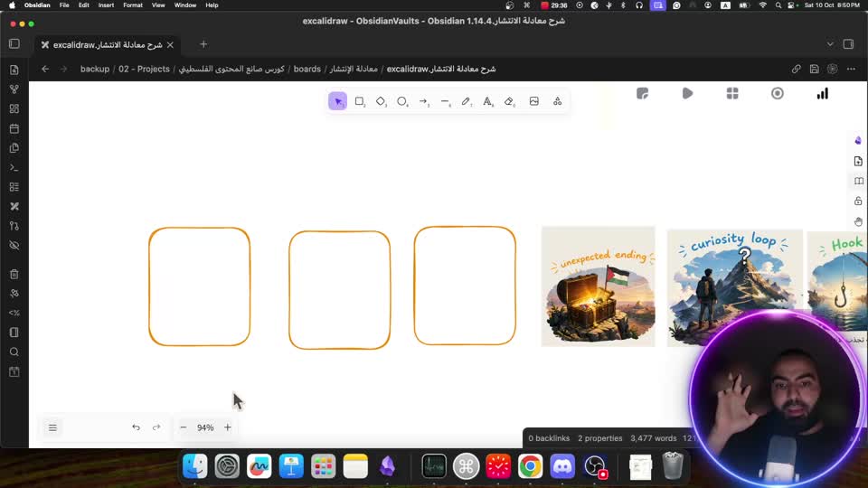Select the first orange rounded rectangle
Screen dimensions: 868x488
pos(199,286)
